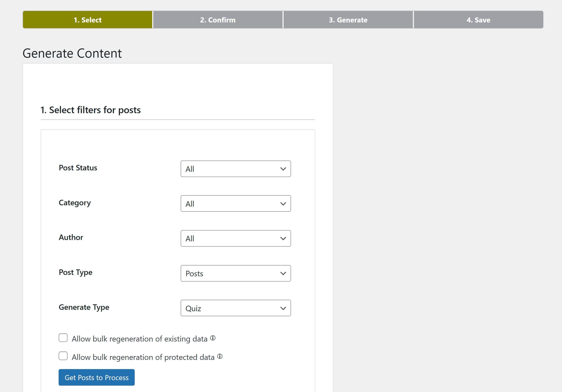
Task: Open the Post Type dropdown showing Posts
Action: (236, 273)
